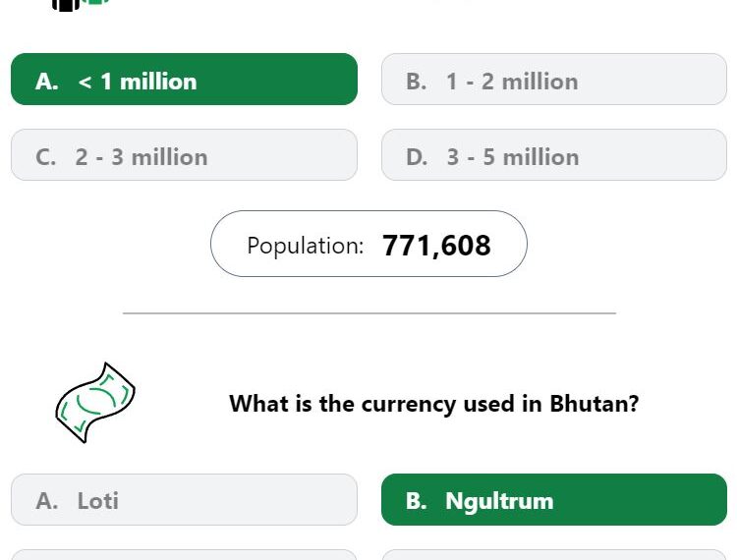
Task: Select the "3 - 5 million" option
Action: pos(554,155)
